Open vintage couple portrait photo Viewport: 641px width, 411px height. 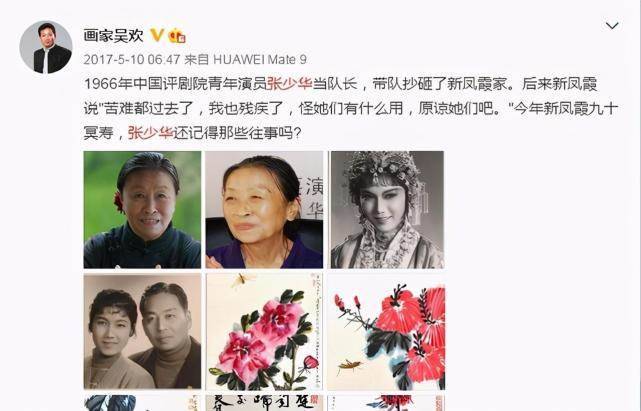coord(142,331)
